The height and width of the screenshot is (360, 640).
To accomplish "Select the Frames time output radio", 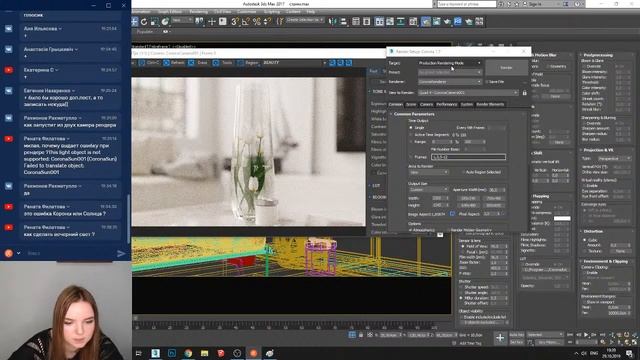I will 411,157.
